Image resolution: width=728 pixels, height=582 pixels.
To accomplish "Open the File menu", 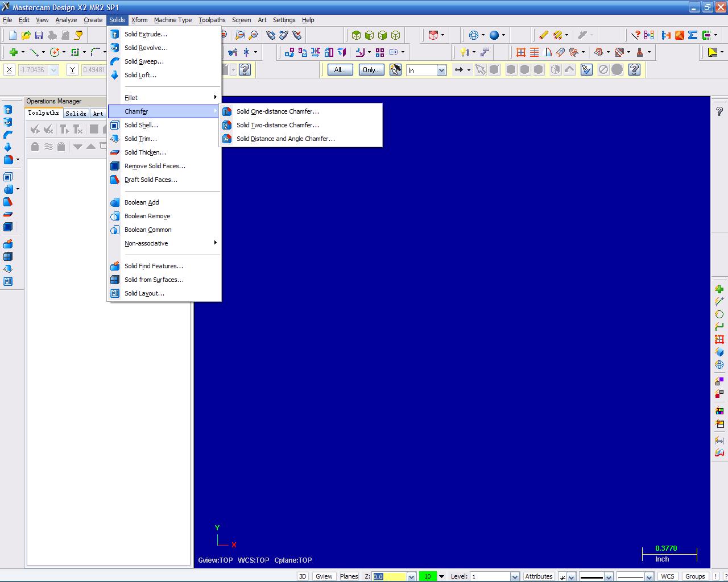I will (x=7, y=20).
